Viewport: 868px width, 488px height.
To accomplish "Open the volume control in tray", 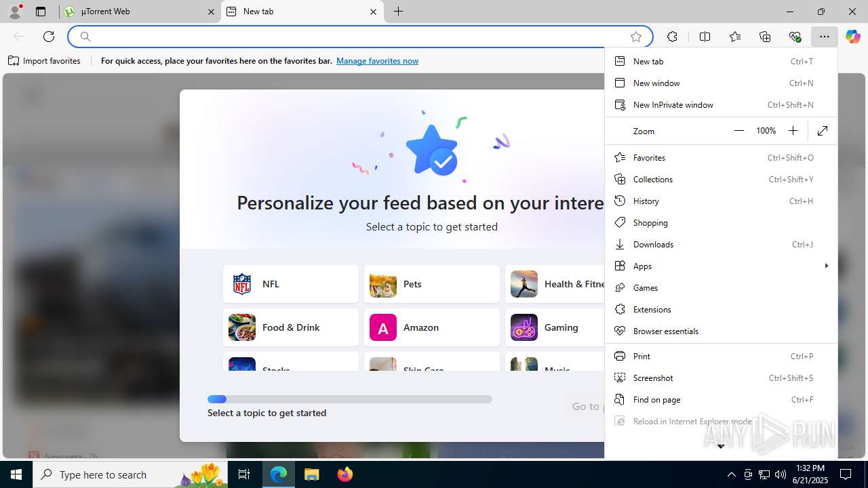I will tap(781, 474).
